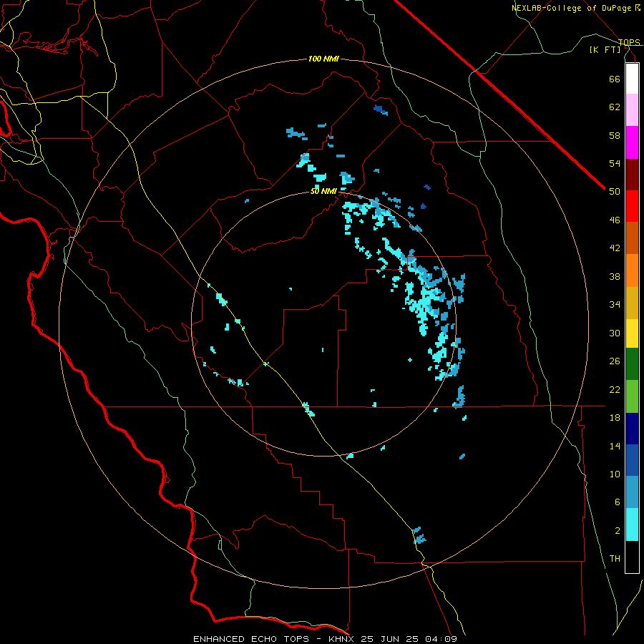
Task: Click the "54" scale value
Action: 615,163
